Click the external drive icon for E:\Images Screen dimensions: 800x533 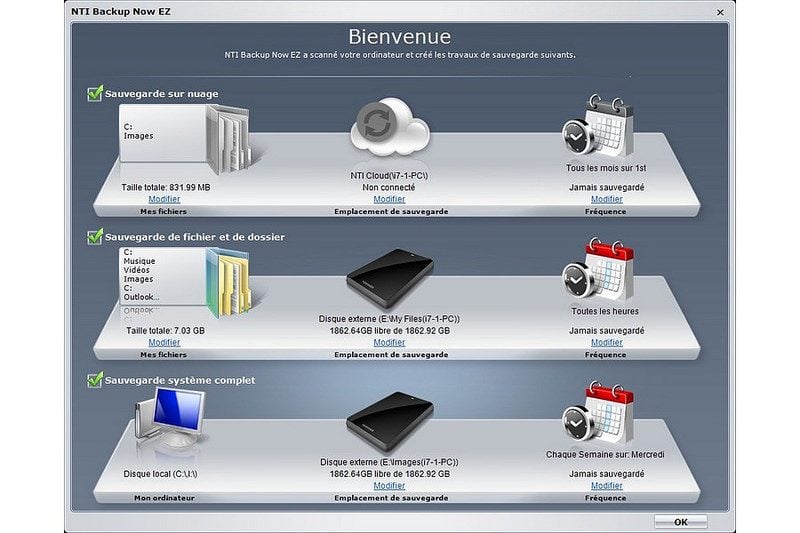(x=390, y=422)
